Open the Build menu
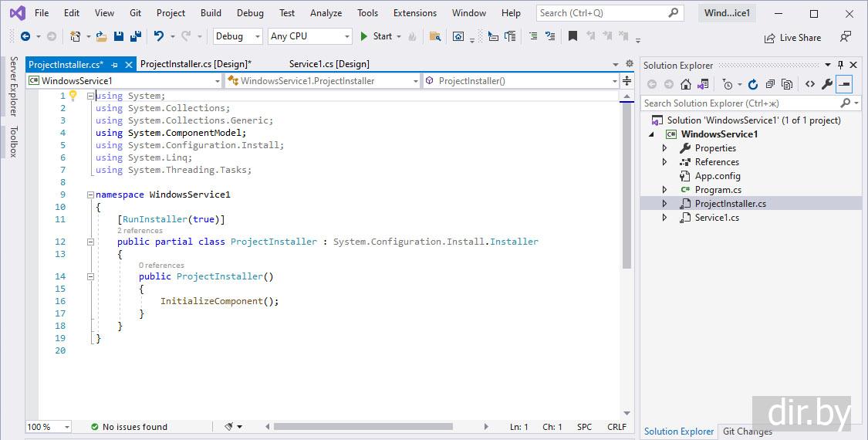Screen dimensions: 868x440 tap(211, 13)
